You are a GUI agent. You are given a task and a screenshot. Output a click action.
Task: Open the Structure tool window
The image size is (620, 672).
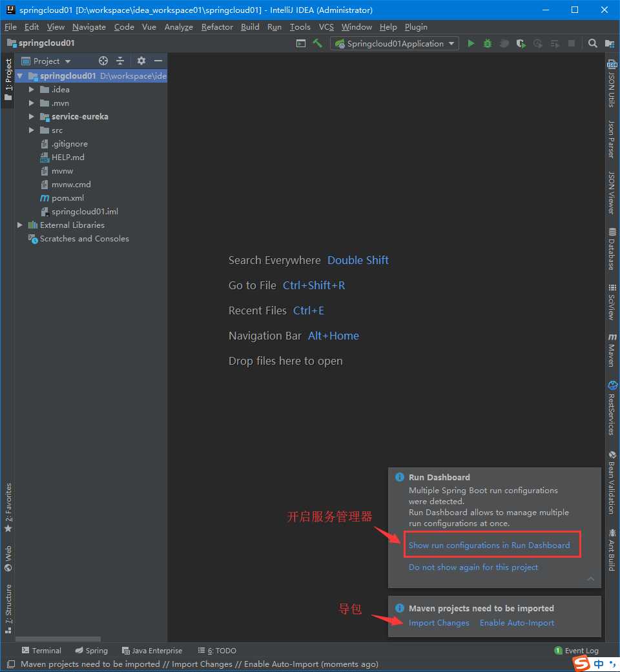(x=8, y=609)
